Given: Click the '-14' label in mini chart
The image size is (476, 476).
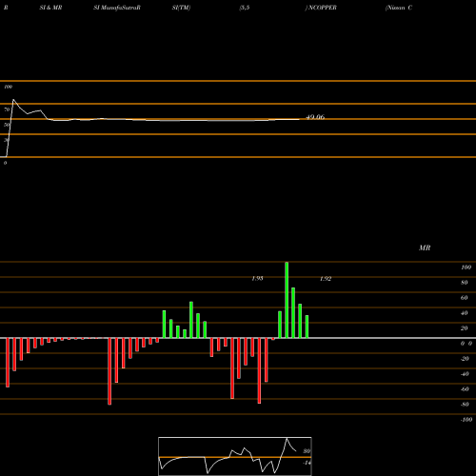Looking at the screenshot, I should click(307, 463).
